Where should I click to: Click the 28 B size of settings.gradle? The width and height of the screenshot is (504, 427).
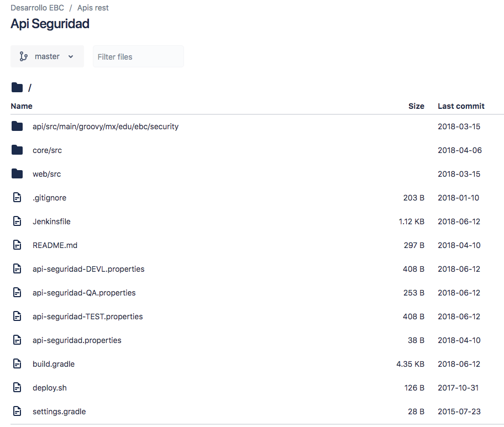(x=416, y=412)
